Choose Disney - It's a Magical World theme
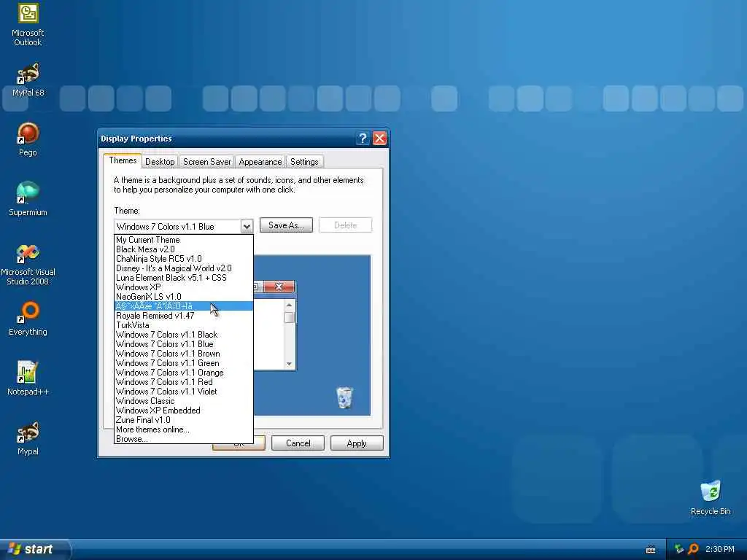Viewport: 747px width, 560px height. click(183, 268)
